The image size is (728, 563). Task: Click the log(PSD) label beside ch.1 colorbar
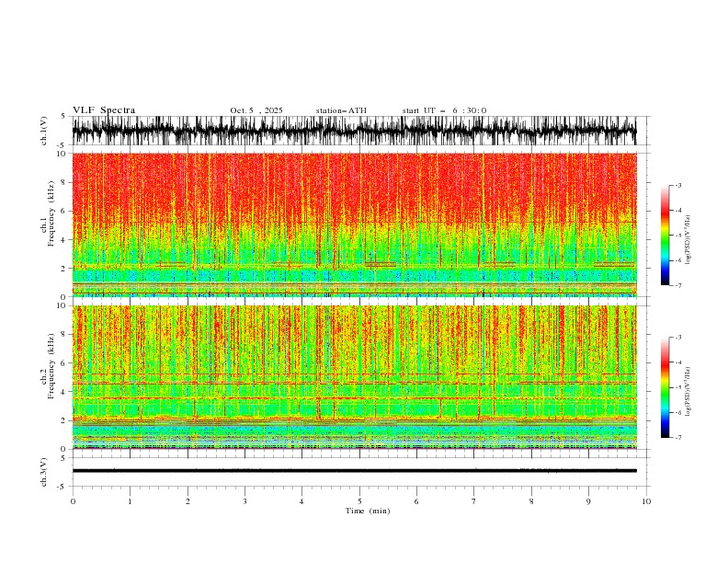pos(689,240)
